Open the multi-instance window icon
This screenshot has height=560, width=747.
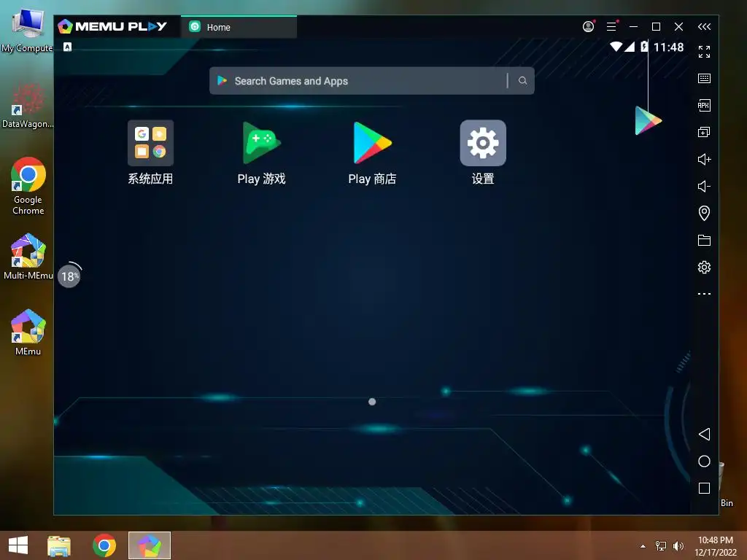704,132
